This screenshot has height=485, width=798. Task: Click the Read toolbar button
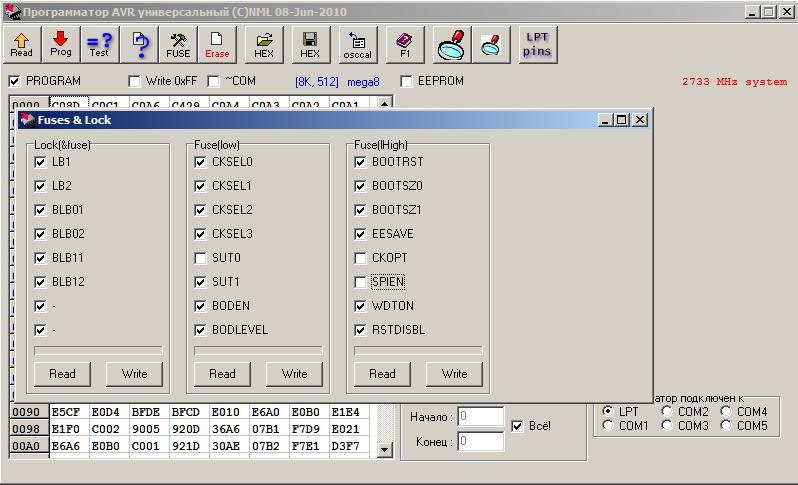[22, 44]
